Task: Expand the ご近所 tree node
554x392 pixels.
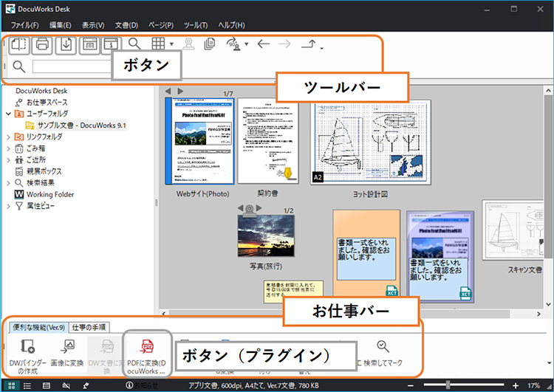Action: tap(8, 160)
